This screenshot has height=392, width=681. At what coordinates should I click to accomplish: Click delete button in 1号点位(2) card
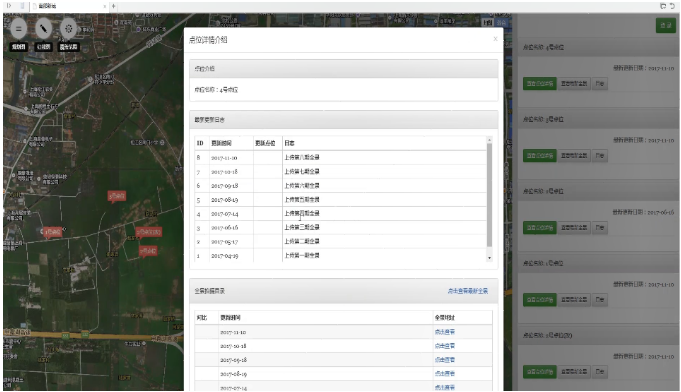coord(599,372)
